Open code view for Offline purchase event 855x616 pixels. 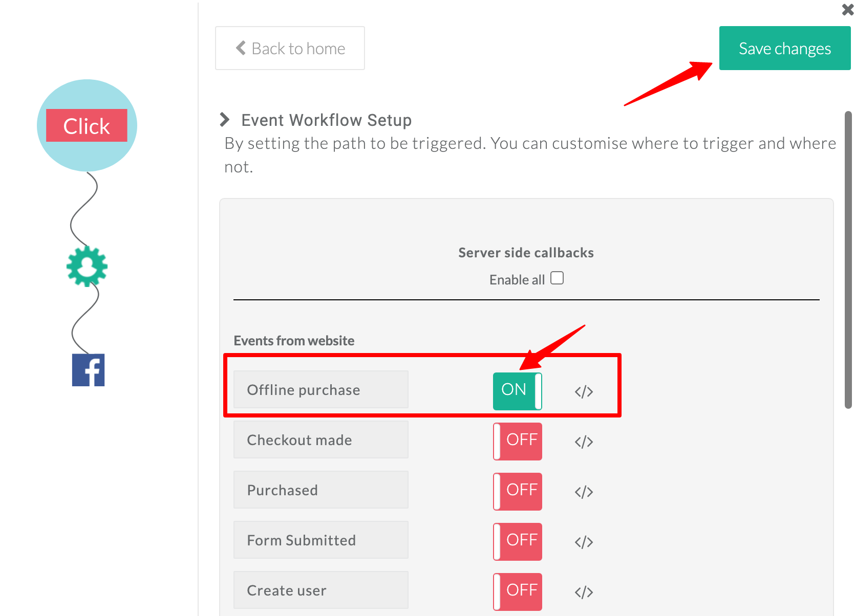point(583,391)
